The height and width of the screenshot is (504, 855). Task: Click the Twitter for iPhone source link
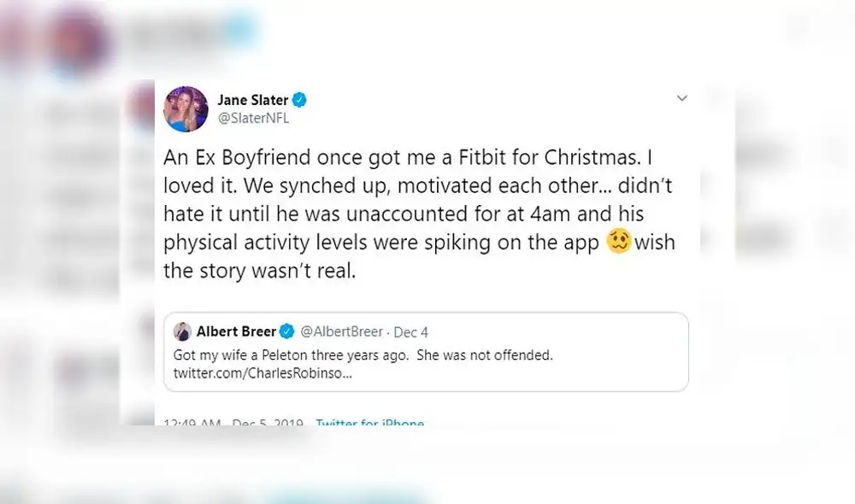coord(370,421)
